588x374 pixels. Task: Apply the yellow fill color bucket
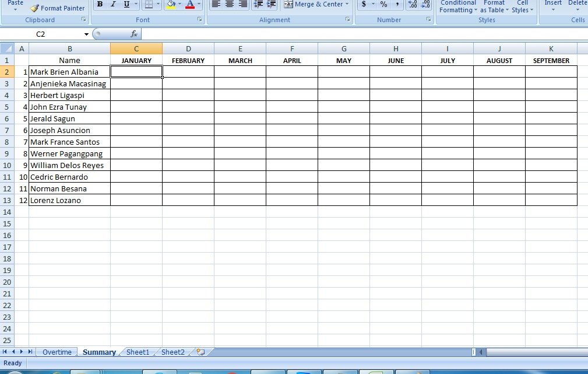click(171, 5)
